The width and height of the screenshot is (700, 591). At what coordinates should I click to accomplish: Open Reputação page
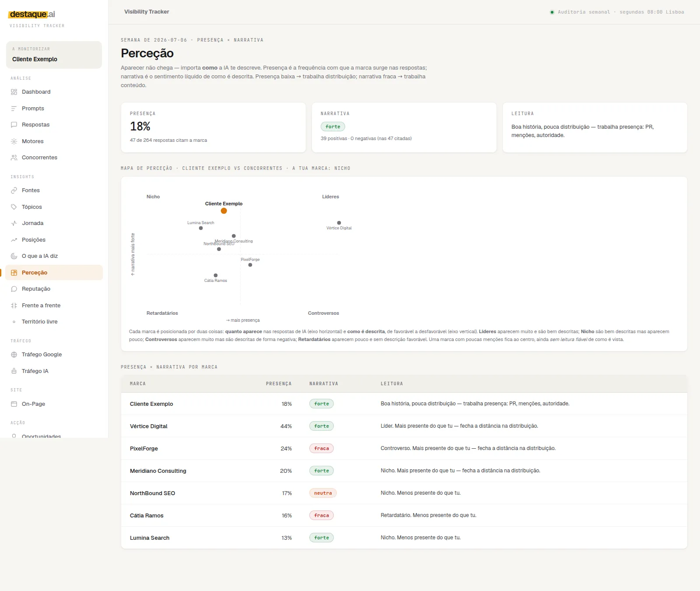pos(54,289)
